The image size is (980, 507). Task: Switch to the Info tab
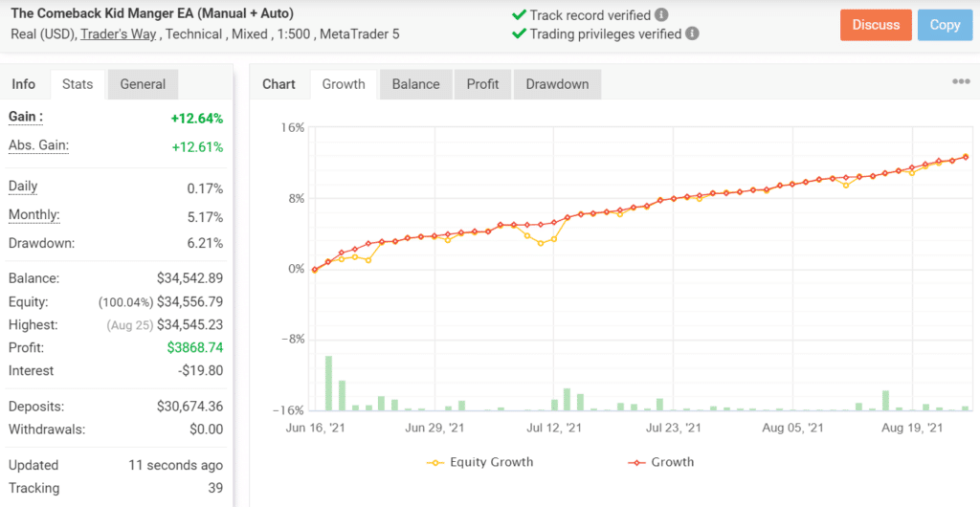pos(24,84)
